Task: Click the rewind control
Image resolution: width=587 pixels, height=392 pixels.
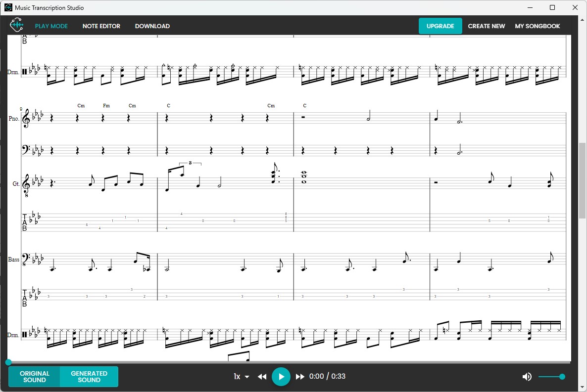Action: [x=262, y=376]
